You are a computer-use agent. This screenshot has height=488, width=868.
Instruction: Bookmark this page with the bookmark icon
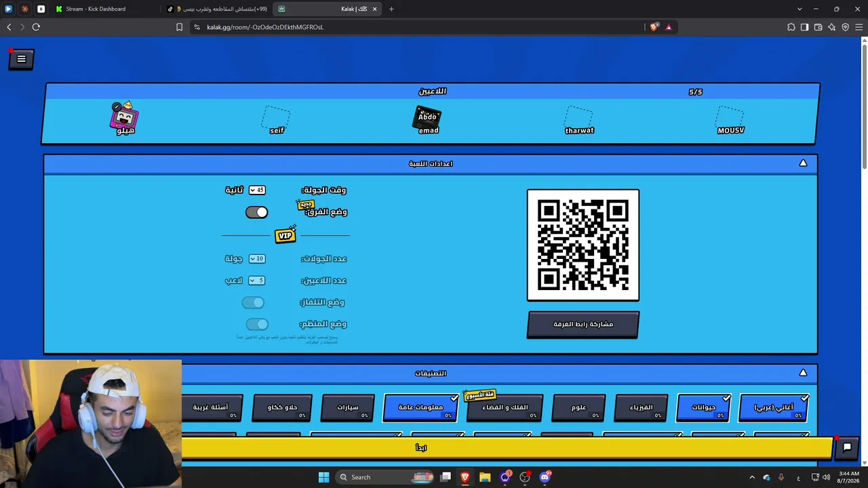[179, 27]
